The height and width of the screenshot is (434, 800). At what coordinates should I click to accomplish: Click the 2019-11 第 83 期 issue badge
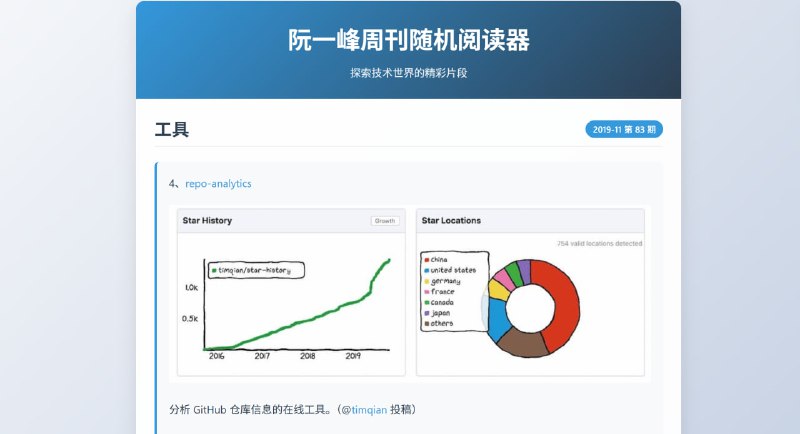tap(623, 129)
